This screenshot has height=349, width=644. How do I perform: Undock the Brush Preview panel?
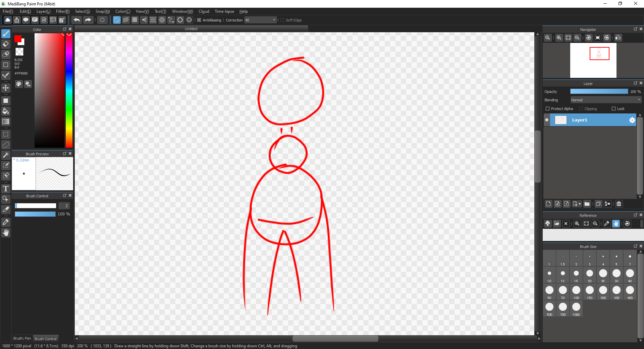65,154
